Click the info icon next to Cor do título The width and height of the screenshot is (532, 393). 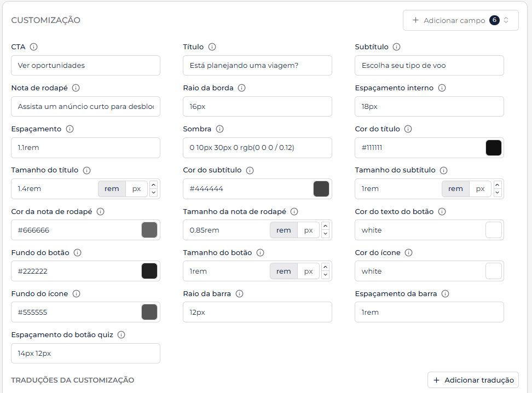coord(408,129)
